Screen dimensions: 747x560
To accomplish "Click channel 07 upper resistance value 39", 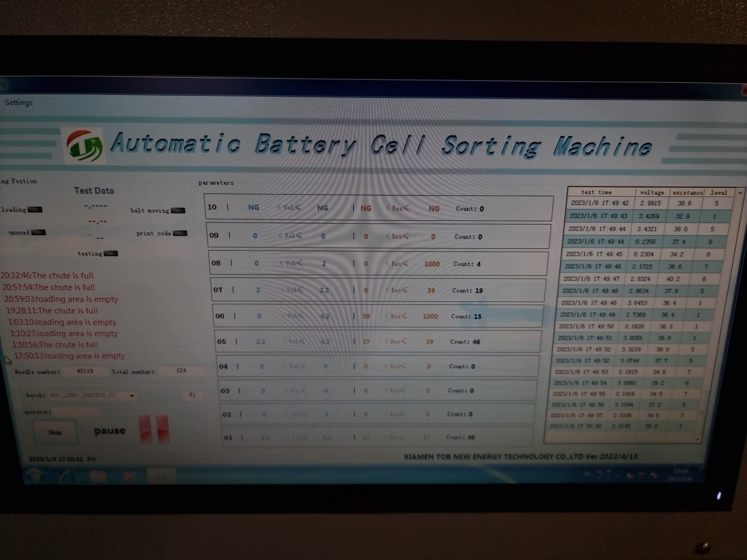I will [431, 290].
